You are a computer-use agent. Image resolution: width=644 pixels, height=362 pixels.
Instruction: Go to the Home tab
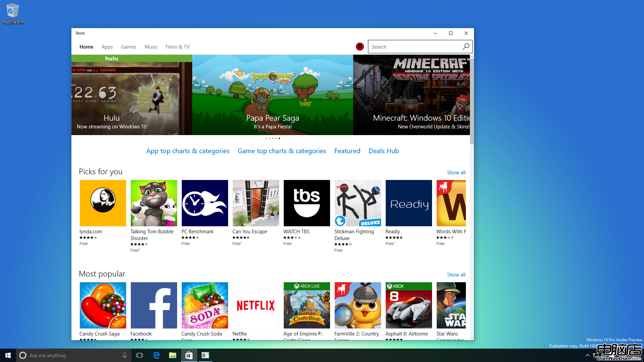86,47
